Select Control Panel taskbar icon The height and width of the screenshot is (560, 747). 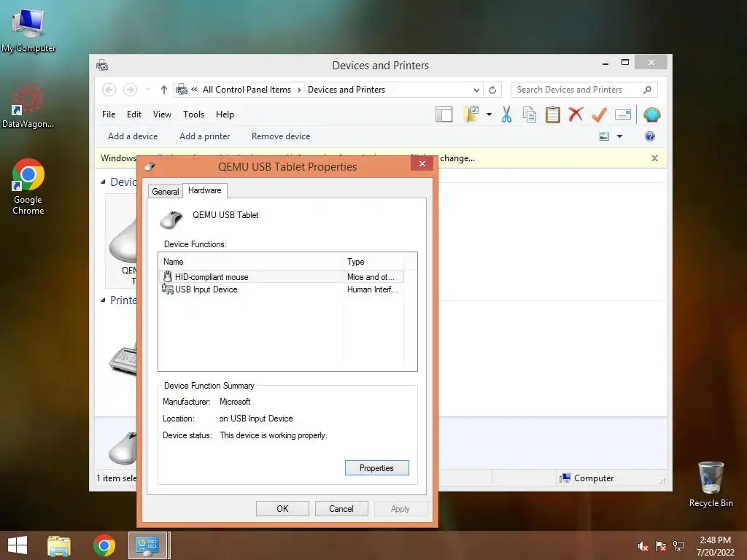coord(147,545)
